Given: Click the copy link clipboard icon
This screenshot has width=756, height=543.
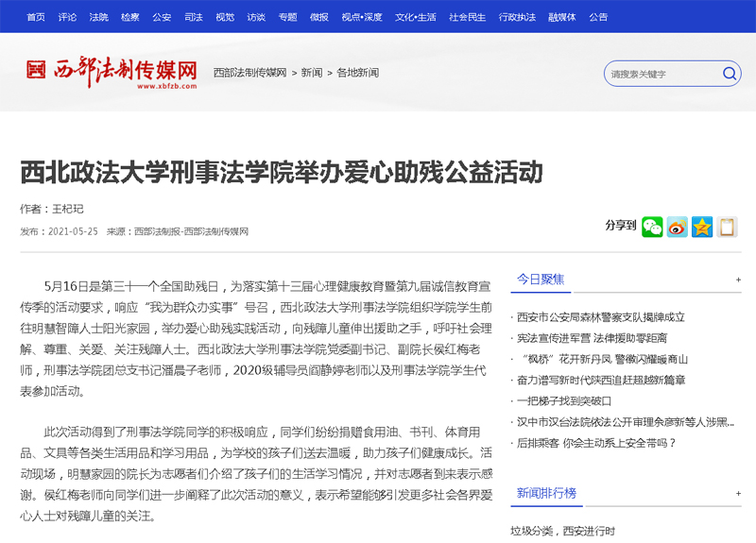Looking at the screenshot, I should 727,227.
